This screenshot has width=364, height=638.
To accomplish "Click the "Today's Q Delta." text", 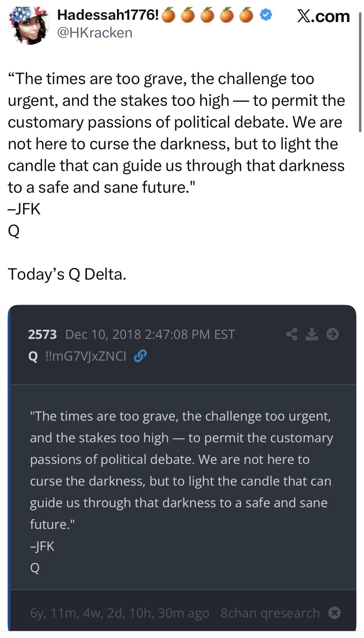I will click(67, 274).
